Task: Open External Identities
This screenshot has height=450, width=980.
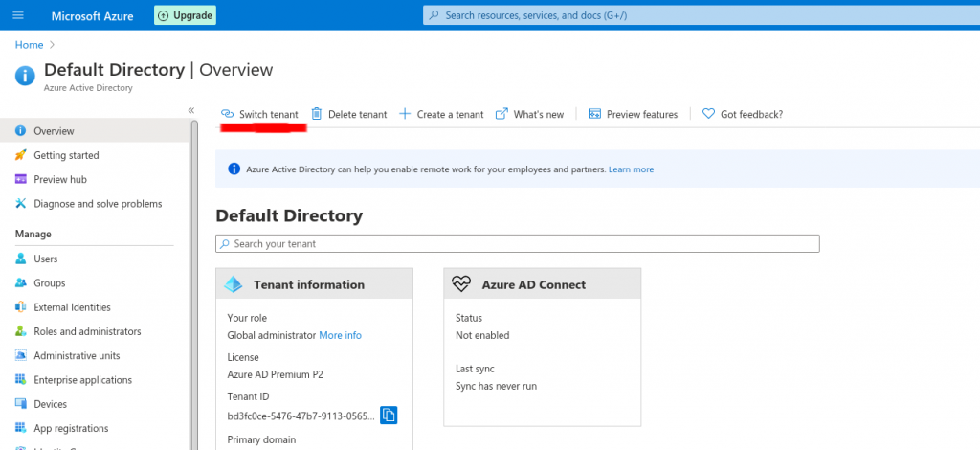Action: [72, 307]
